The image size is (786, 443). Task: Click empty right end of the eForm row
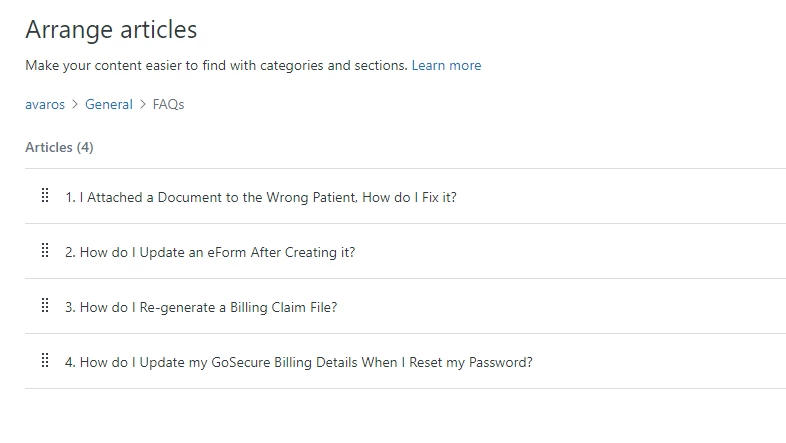coord(650,252)
